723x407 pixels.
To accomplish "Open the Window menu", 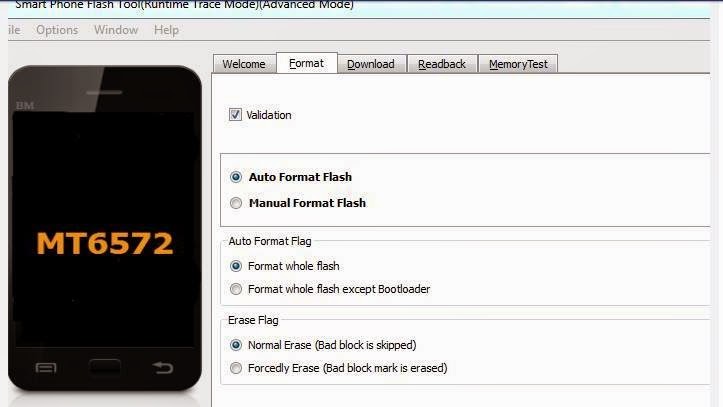I will (116, 30).
